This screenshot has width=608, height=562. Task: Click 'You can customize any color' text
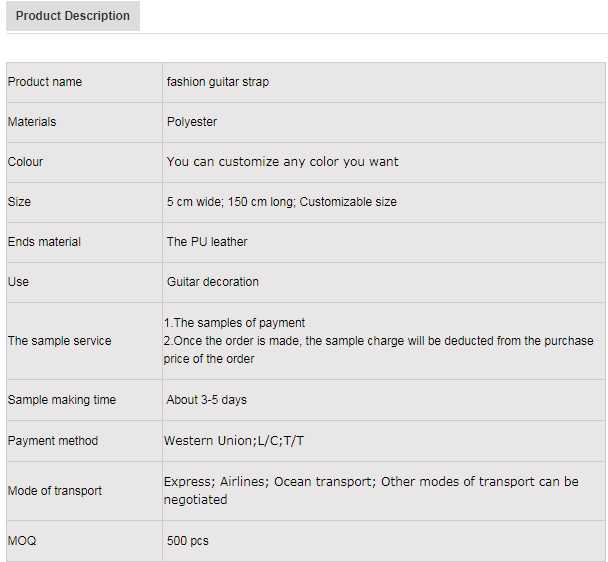point(282,162)
